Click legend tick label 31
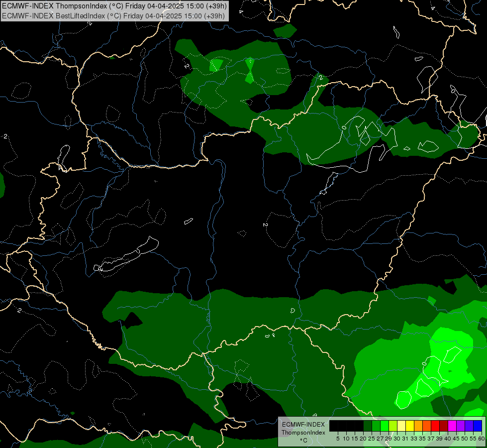The height and width of the screenshot is (448, 487). pos(405,439)
